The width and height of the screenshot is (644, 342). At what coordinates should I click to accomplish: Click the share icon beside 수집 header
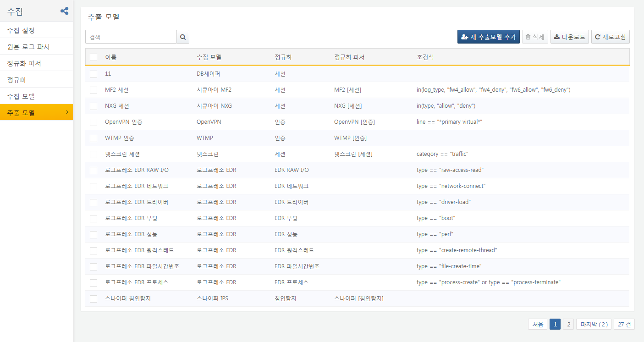click(x=65, y=11)
